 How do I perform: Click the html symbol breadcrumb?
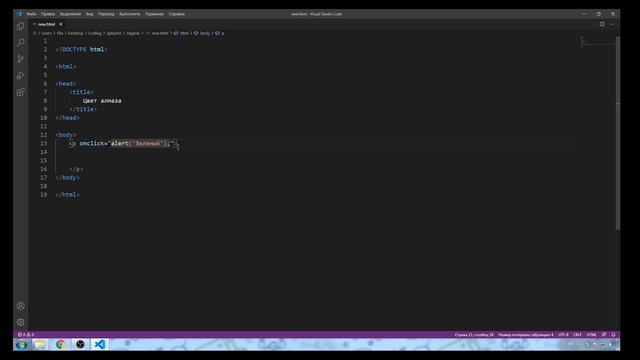pos(181,33)
